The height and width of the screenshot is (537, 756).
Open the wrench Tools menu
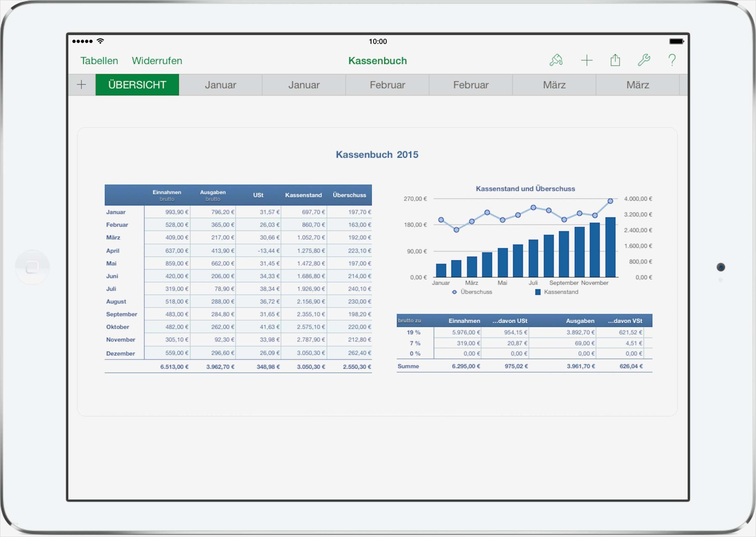pyautogui.click(x=644, y=60)
